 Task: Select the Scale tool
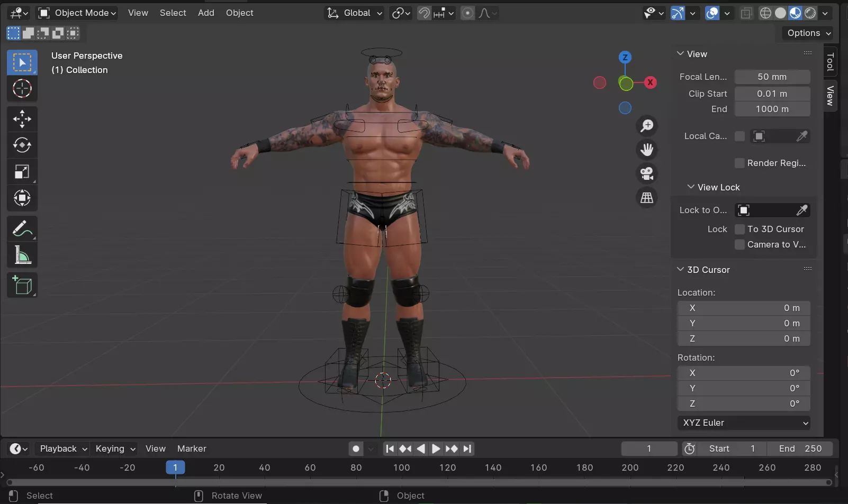pyautogui.click(x=22, y=171)
